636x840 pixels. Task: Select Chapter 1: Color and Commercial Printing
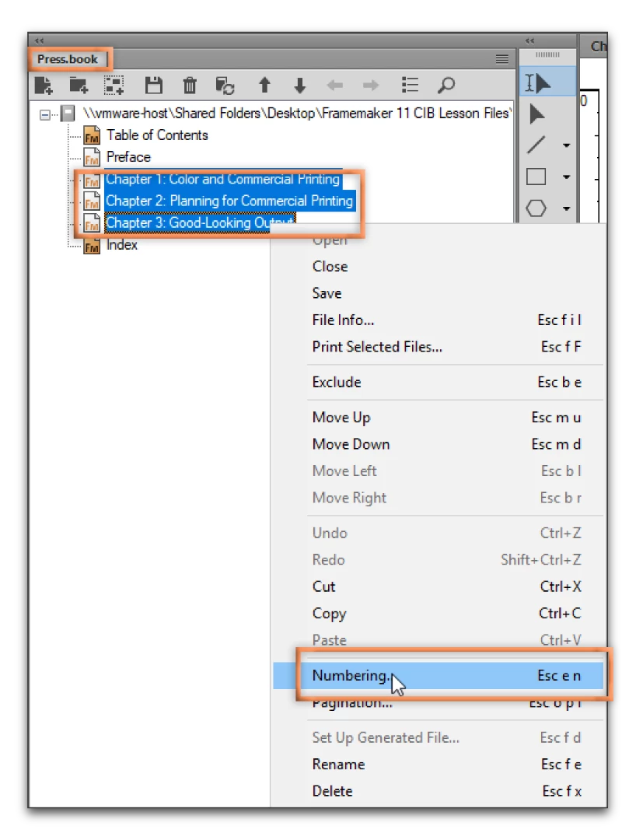(222, 179)
